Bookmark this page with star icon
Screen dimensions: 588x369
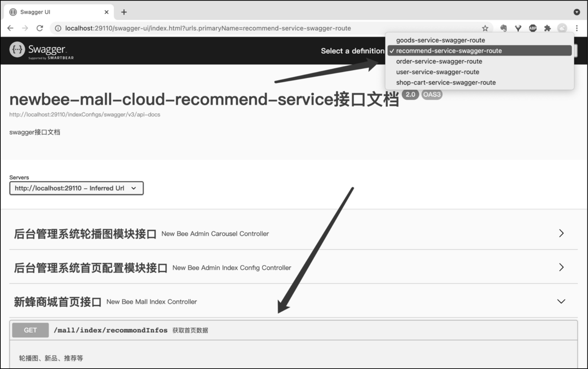(485, 28)
